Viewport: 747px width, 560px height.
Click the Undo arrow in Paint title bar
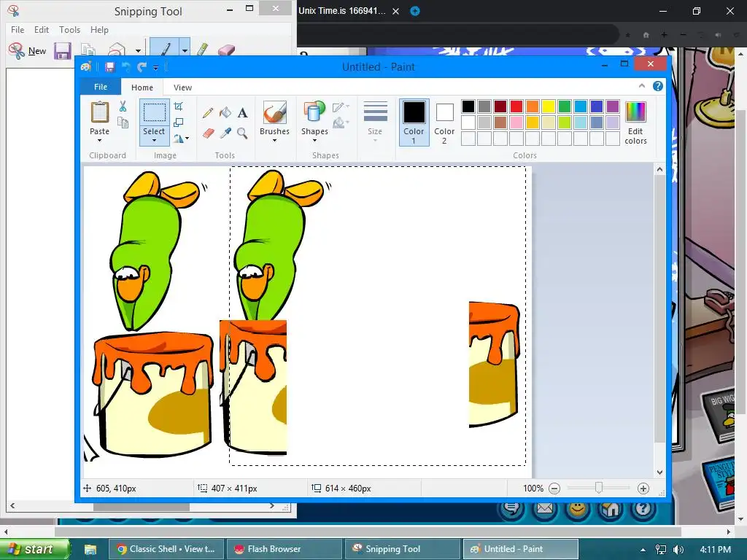coord(126,67)
